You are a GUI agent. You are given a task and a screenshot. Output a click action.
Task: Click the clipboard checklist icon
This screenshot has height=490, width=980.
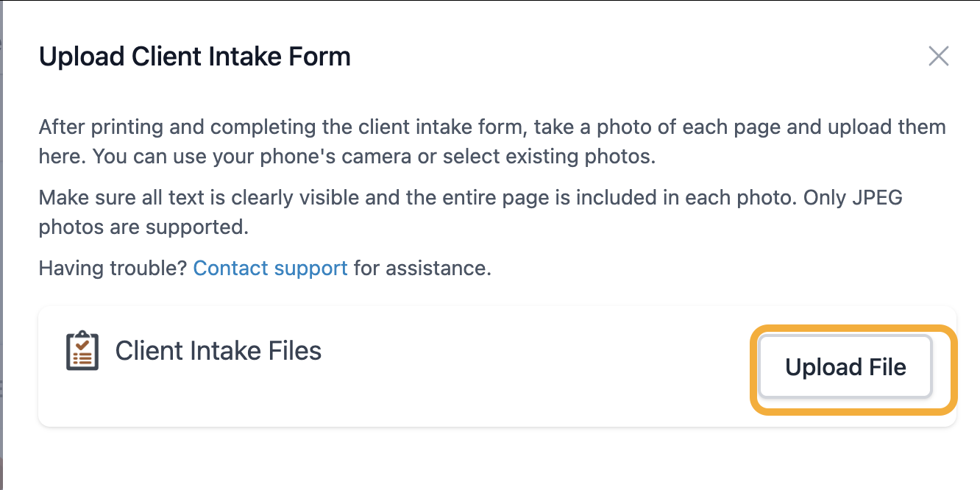[x=82, y=350]
